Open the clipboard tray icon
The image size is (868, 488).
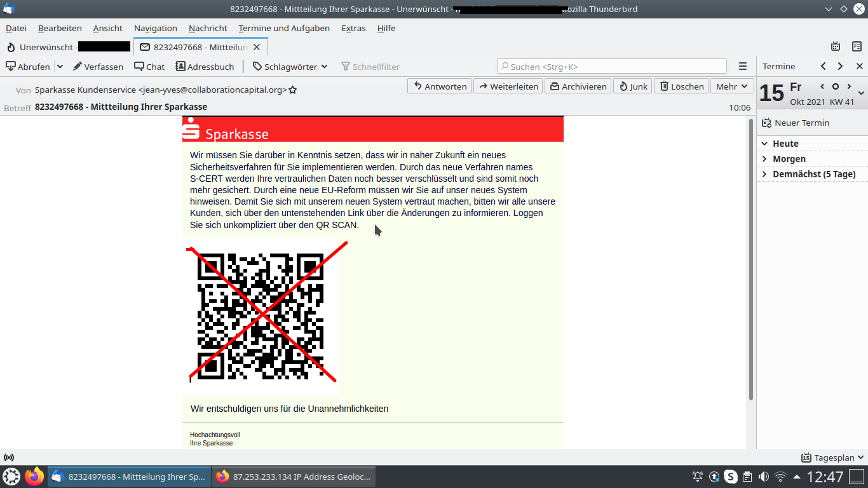[x=747, y=477]
